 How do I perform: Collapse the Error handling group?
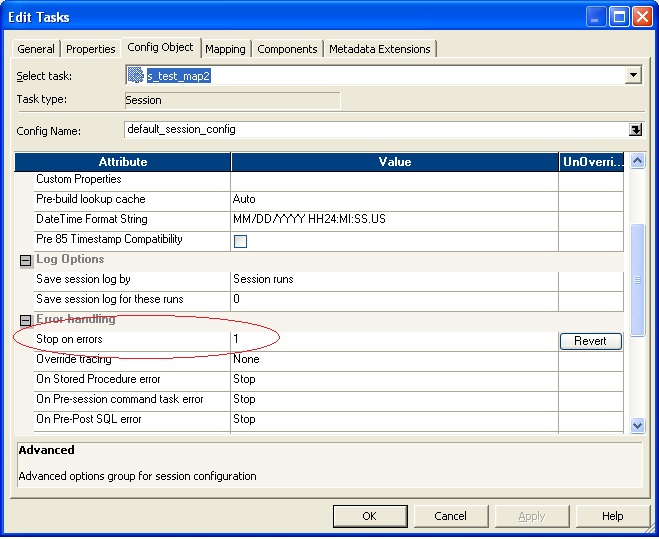point(26,320)
